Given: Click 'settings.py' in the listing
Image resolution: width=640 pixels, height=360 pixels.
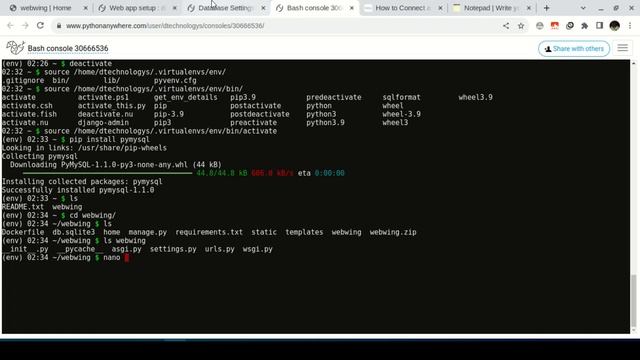Looking at the screenshot, I should (173, 249).
